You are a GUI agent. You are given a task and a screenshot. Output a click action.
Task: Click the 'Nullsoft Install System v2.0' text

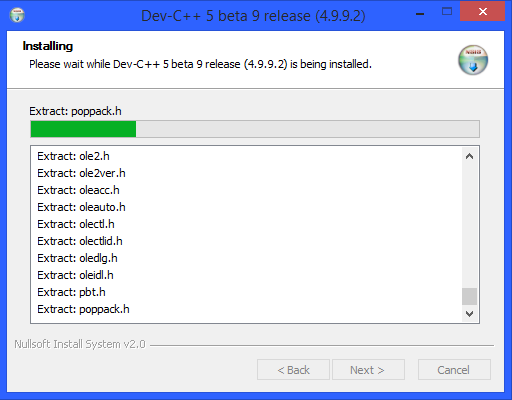(x=80, y=344)
